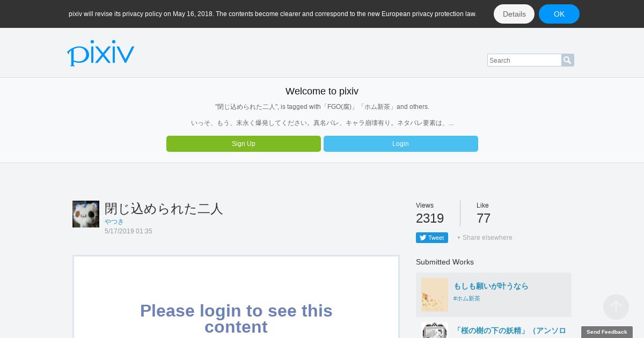Click the blue Login button
Screen dimensions: 644x338
pyautogui.click(x=401, y=144)
